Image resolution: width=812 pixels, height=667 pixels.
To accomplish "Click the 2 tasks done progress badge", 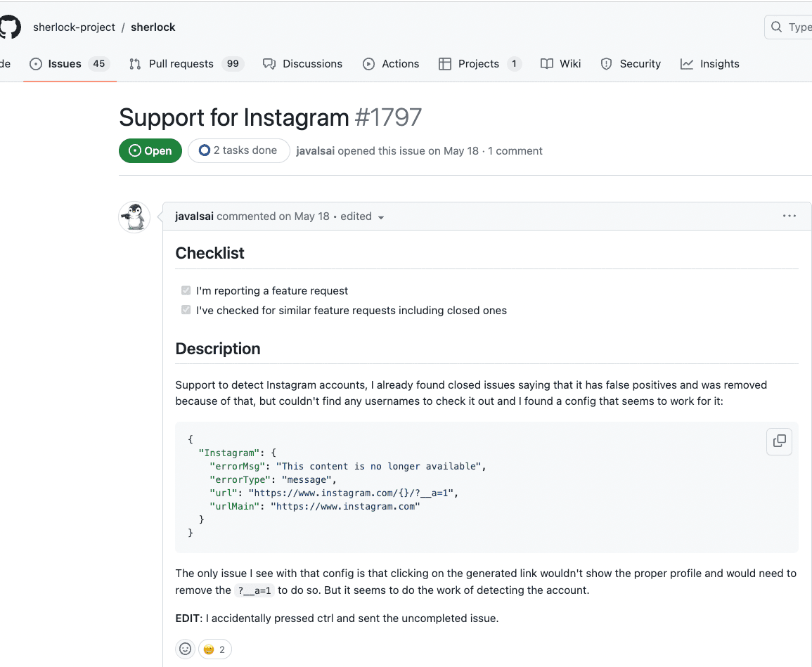I will tap(238, 150).
